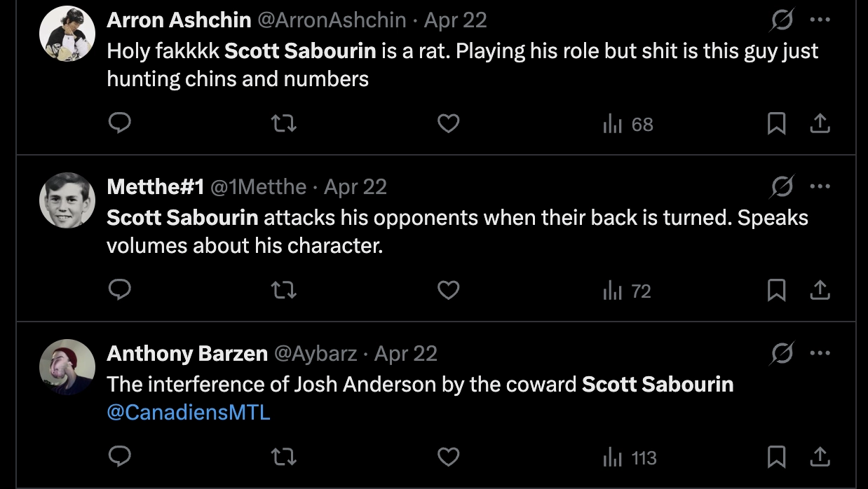Click the Apr 22 timestamp on Anthony's tweet
Viewport: 868px width, 489px height.
coord(405,354)
